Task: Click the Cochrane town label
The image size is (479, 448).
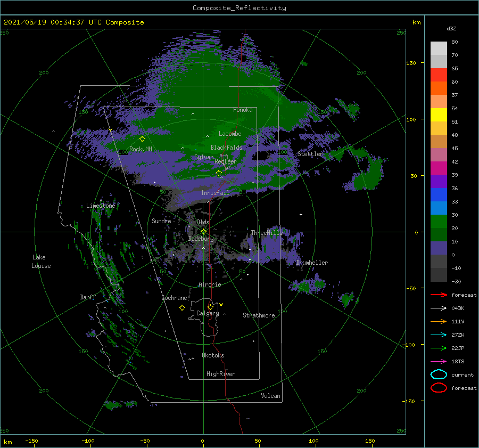Action: 174,298
